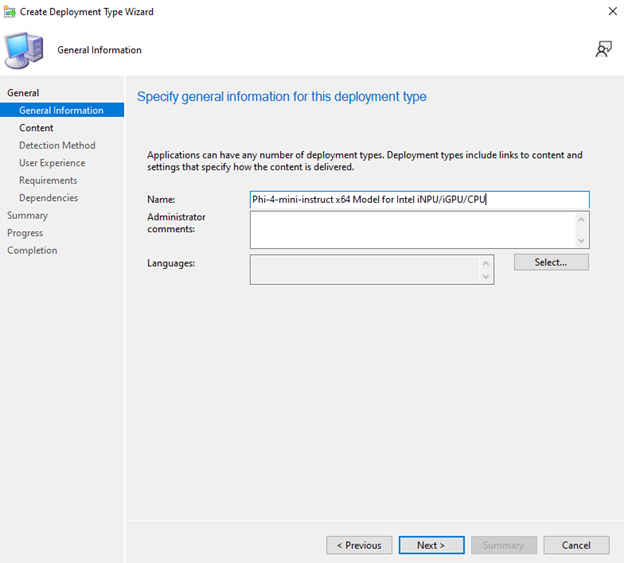
Task: Select Summary in the wizard sidebar
Action: point(27,215)
